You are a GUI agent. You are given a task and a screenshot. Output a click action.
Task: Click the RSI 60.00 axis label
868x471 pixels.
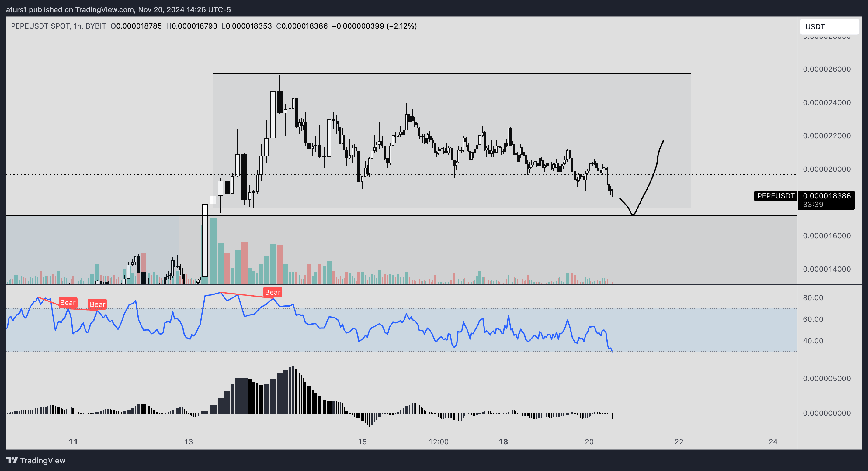point(813,319)
